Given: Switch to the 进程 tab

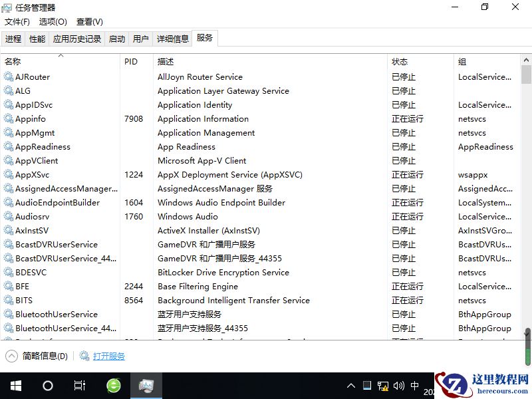Looking at the screenshot, I should [x=13, y=39].
